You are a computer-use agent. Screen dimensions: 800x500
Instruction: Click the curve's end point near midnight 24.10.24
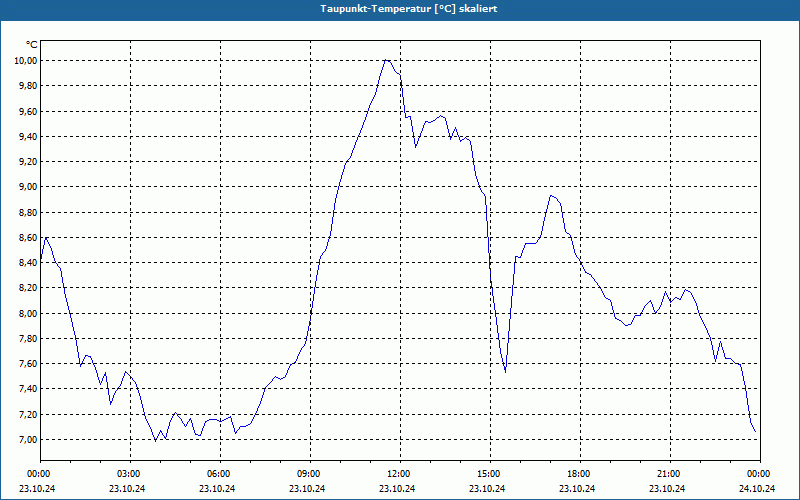pyautogui.click(x=755, y=431)
